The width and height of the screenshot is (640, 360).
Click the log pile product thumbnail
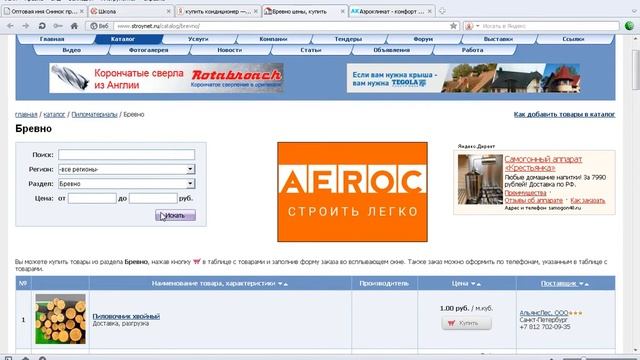point(60,319)
